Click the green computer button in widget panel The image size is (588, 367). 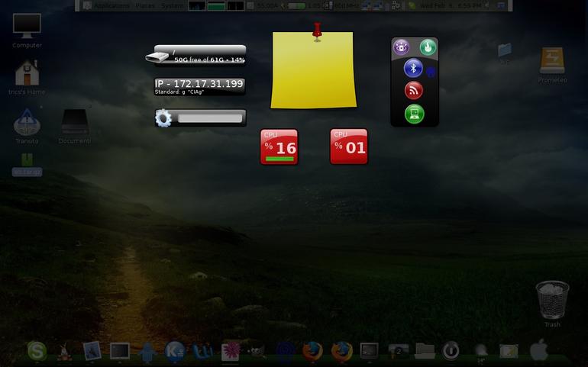click(x=415, y=114)
